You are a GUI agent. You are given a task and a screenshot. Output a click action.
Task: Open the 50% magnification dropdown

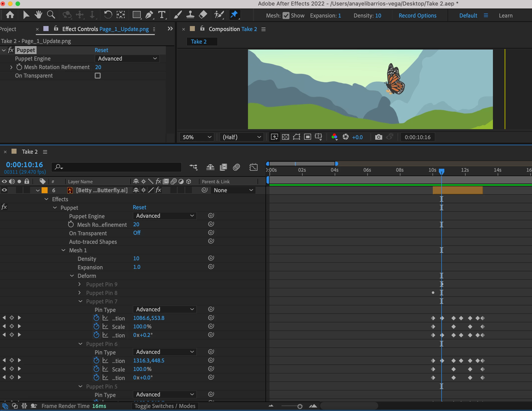pyautogui.click(x=197, y=137)
